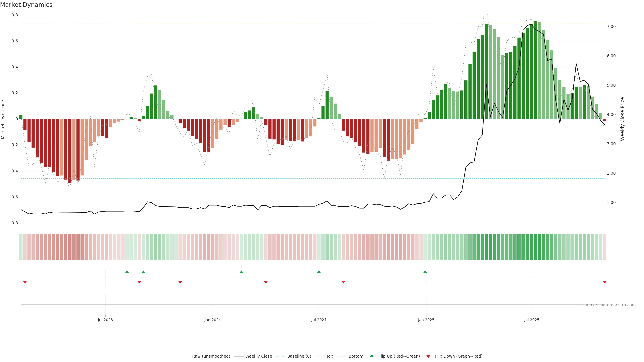
Task: Click the Jan 2024 x-axis label
Action: [x=212, y=320]
